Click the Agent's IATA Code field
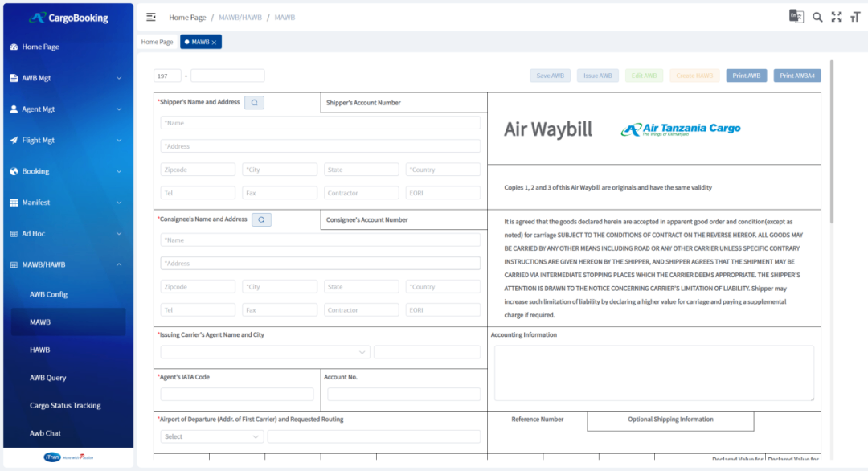This screenshot has width=868, height=471. click(x=237, y=394)
